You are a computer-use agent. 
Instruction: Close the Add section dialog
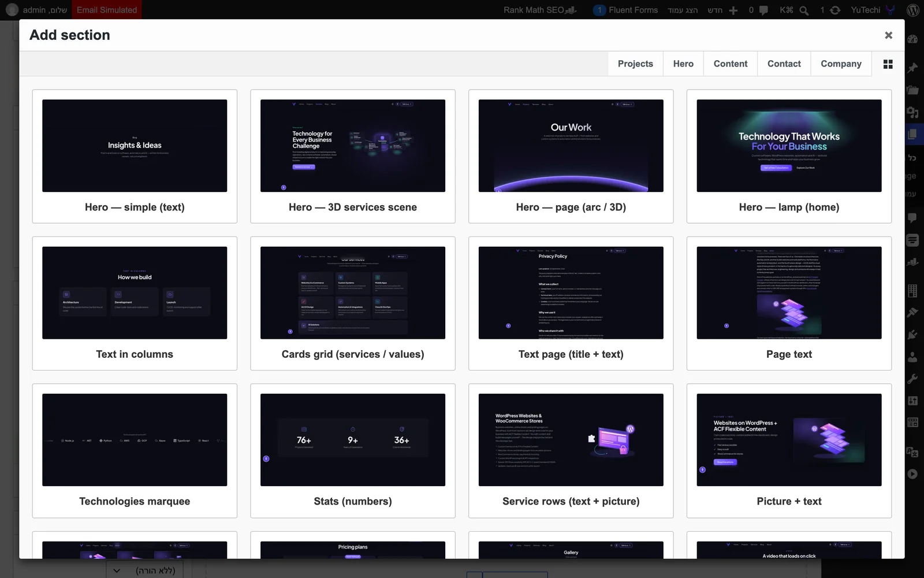(x=888, y=35)
